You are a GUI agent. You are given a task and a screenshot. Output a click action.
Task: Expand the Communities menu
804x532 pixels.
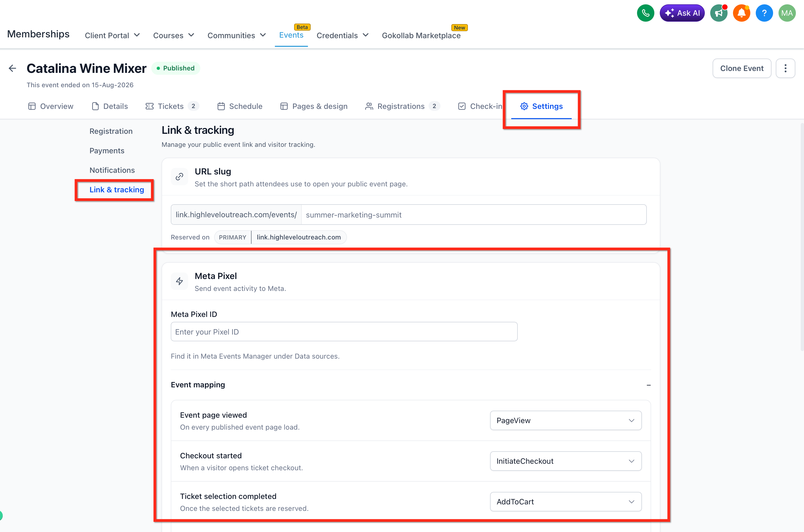(237, 35)
